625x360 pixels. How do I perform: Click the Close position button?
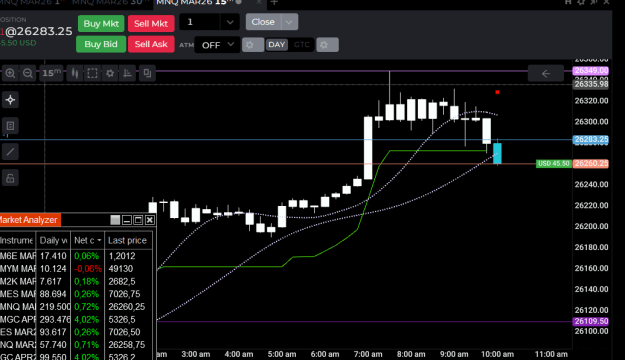[x=263, y=22]
